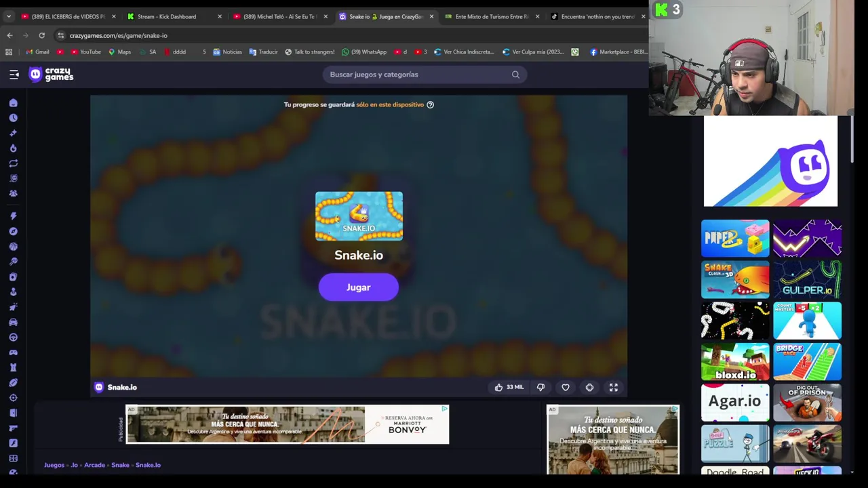Click the site information icon in address bar
This screenshot has height=488, width=868.
click(60, 35)
